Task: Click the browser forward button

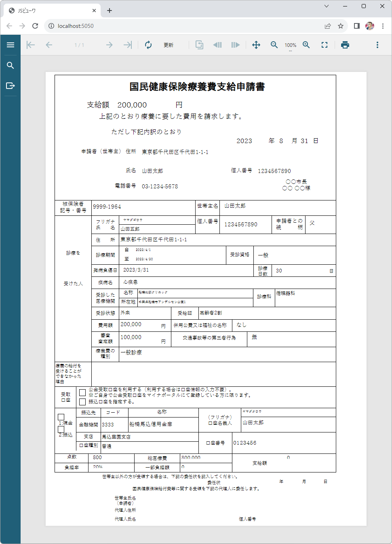Action: (x=22, y=26)
